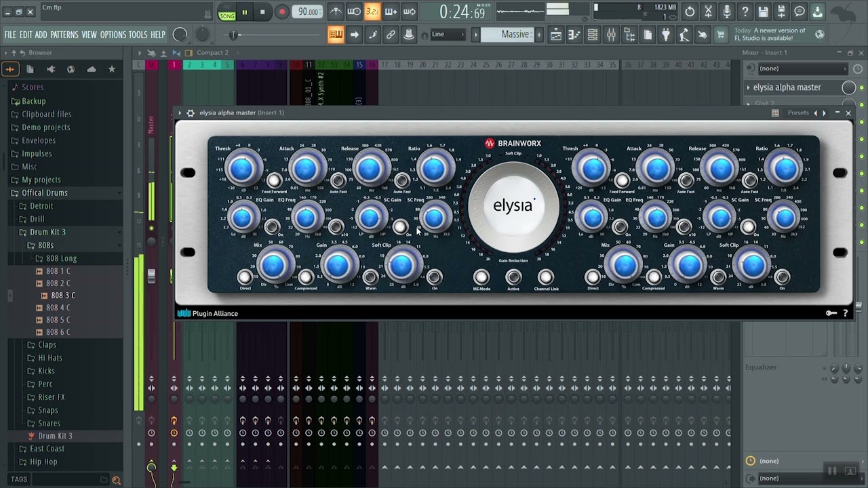Open the audio editor scissors icon
Image resolution: width=868 pixels, height=488 pixels.
(x=708, y=12)
